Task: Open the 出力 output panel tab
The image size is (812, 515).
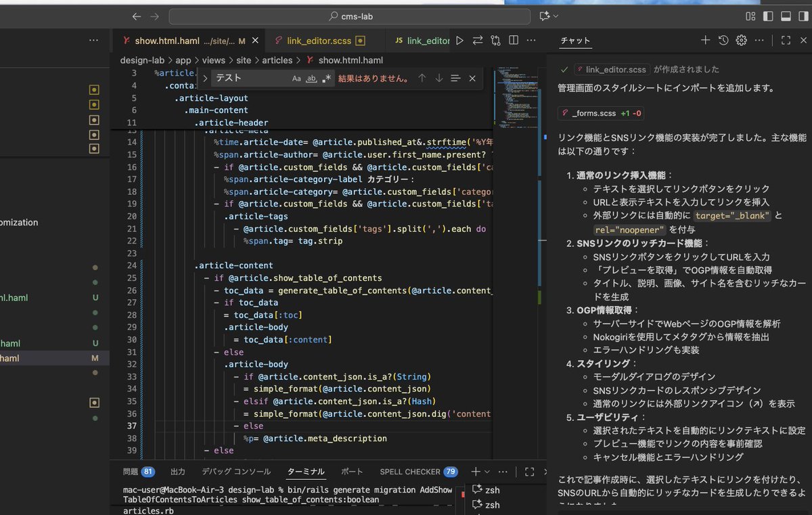Action: tap(178, 472)
